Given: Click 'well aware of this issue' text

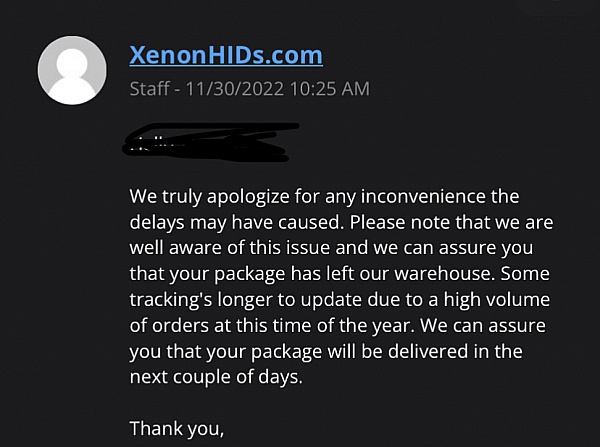Looking at the screenshot, I should (x=230, y=248).
